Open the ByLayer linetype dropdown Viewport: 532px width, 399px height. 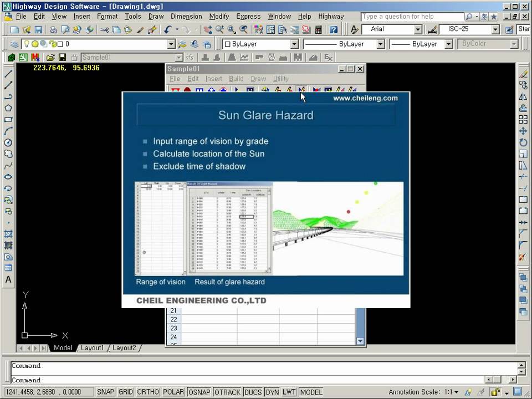coord(380,44)
